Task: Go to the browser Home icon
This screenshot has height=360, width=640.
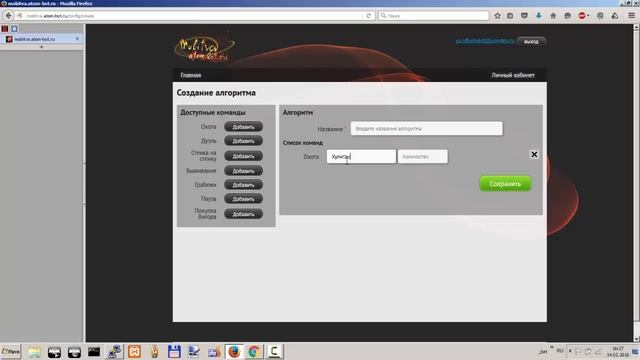Action: click(x=553, y=16)
